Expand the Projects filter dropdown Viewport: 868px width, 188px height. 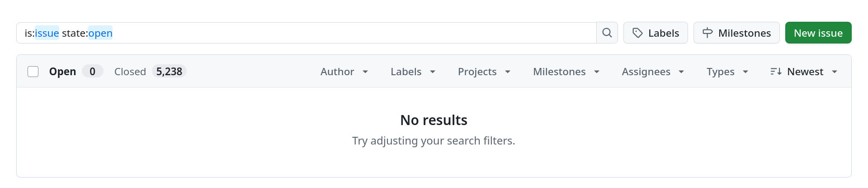tap(484, 72)
